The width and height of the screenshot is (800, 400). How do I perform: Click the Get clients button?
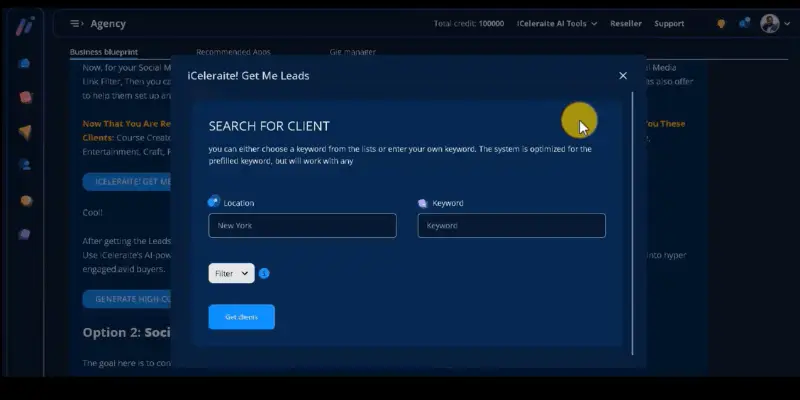(x=241, y=317)
